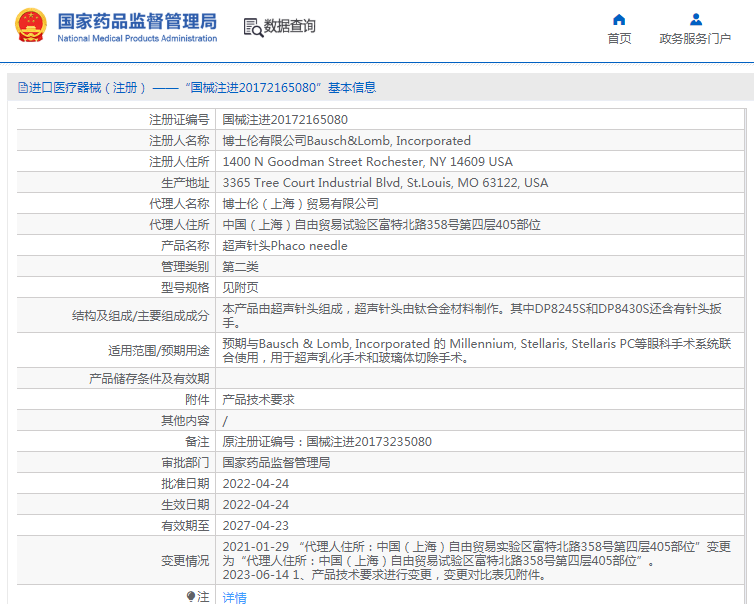Click intended use text mentioning Millennium, Stellaris
This screenshot has width=754, height=604.
click(x=477, y=351)
